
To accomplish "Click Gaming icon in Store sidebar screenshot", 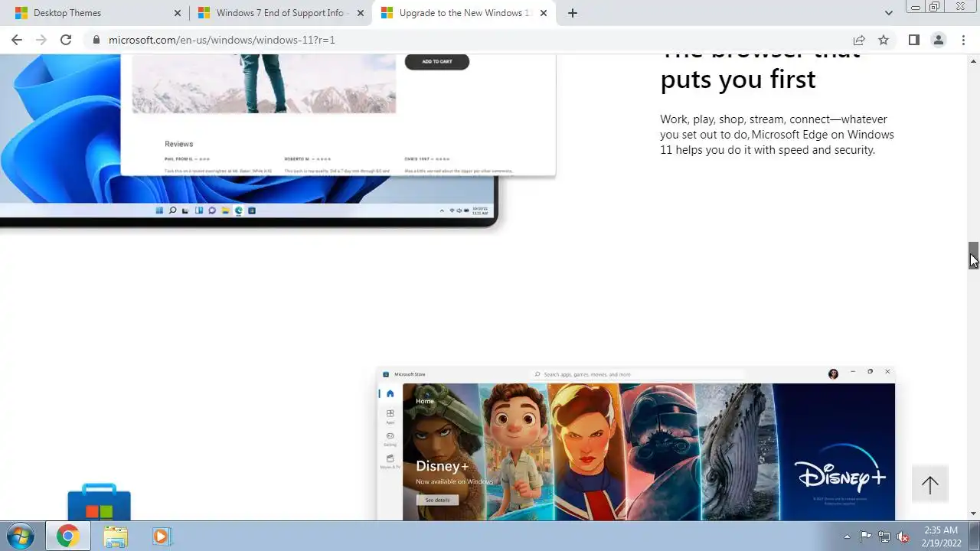I will click(390, 439).
